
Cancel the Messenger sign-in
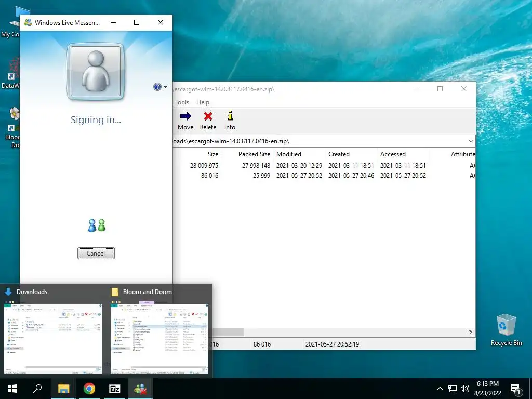coord(96,253)
